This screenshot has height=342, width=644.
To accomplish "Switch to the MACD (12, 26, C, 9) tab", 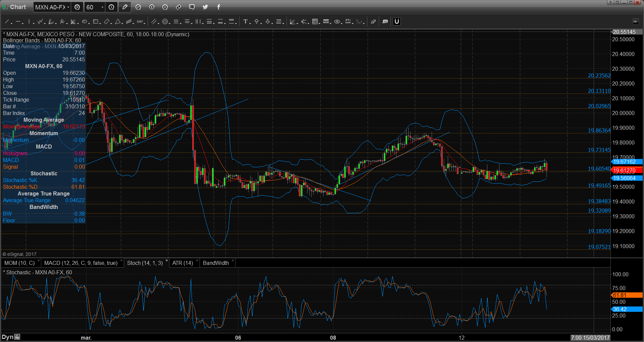I will click(x=81, y=263).
